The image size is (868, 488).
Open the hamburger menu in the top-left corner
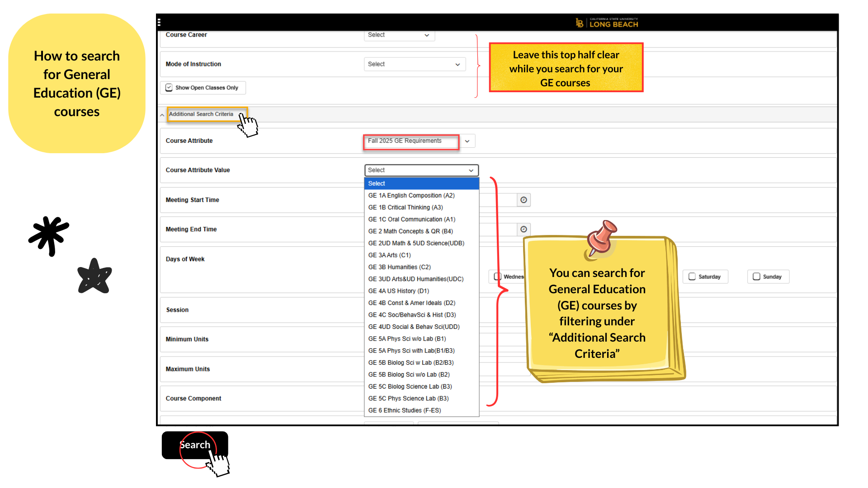pos(159,22)
